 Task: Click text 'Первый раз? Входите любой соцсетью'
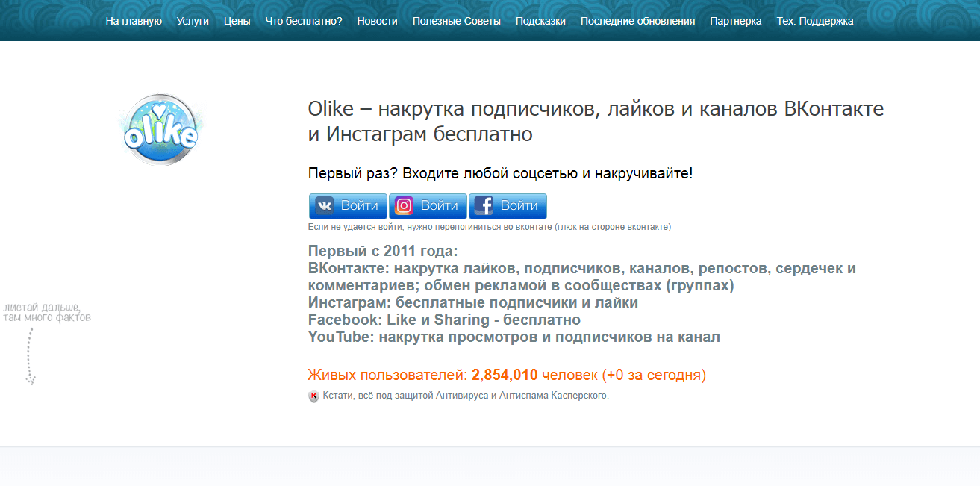(x=500, y=173)
